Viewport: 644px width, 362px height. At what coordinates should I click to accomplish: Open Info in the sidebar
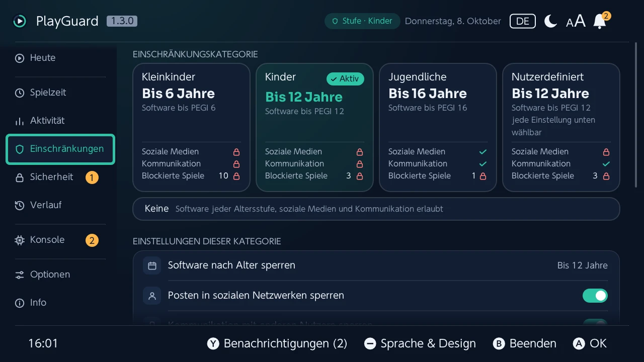pos(60,303)
